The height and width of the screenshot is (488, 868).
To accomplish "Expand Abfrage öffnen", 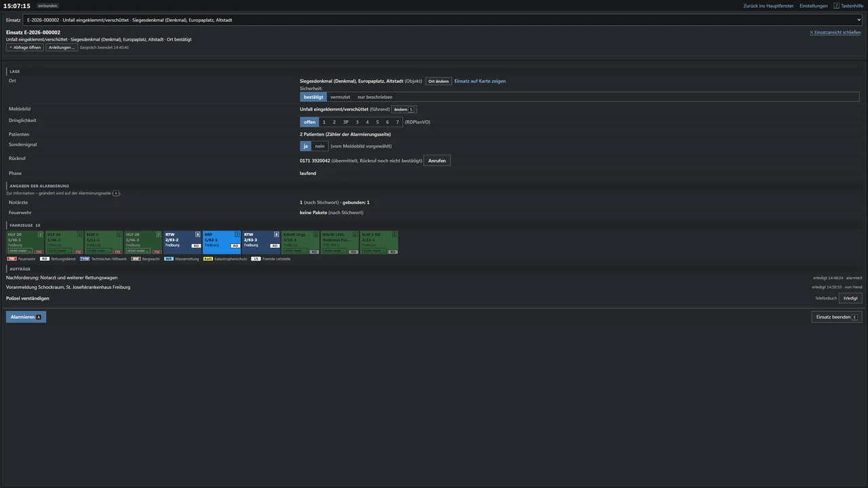I will (25, 47).
